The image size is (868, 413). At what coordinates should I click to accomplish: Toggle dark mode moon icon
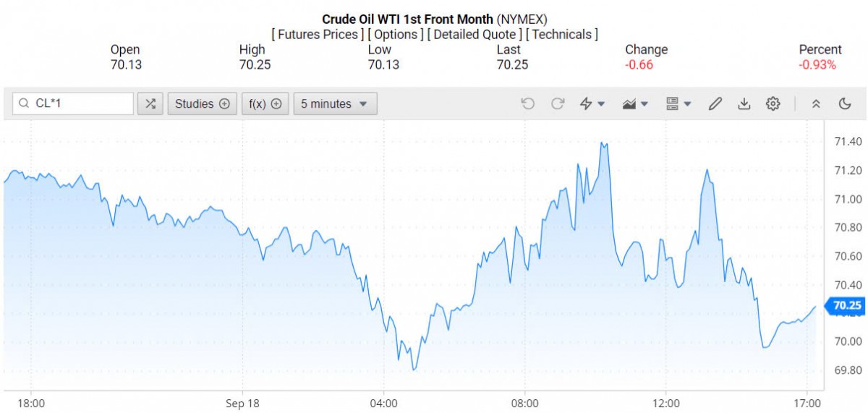pyautogui.click(x=844, y=103)
